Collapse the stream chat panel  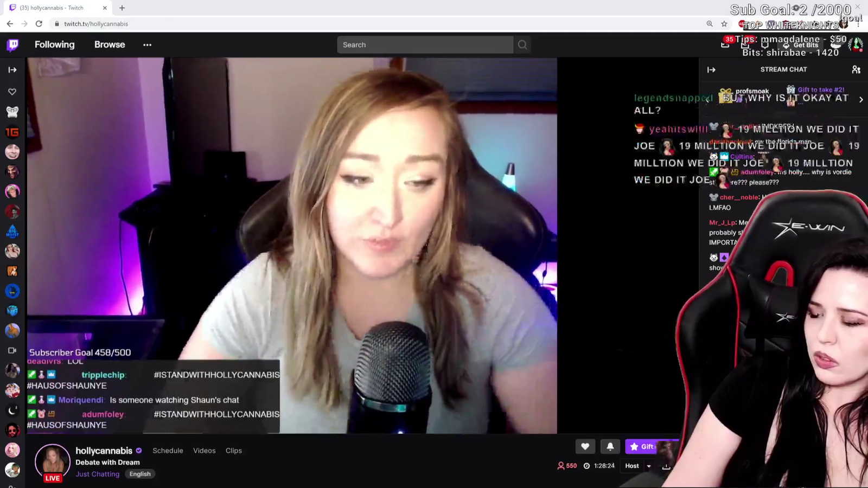(x=711, y=69)
